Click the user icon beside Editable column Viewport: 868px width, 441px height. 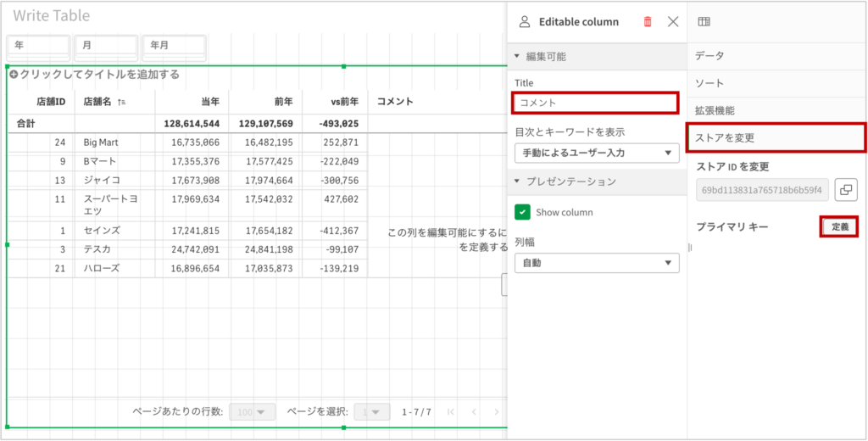525,22
